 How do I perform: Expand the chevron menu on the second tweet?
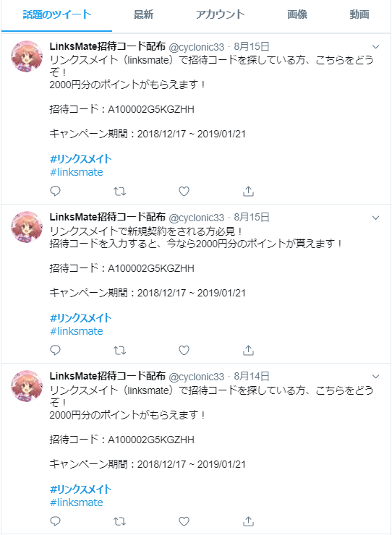click(375, 218)
